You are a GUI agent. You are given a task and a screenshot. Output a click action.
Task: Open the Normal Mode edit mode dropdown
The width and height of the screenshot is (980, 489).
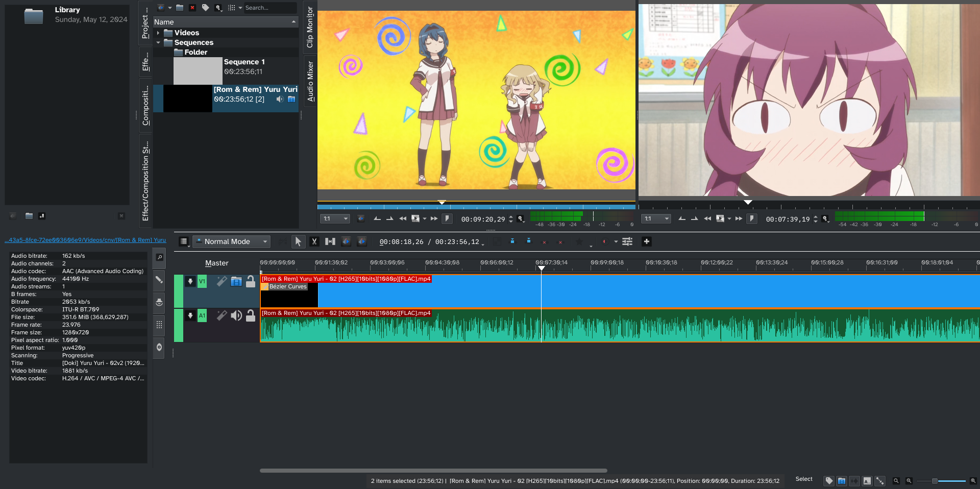(x=232, y=241)
